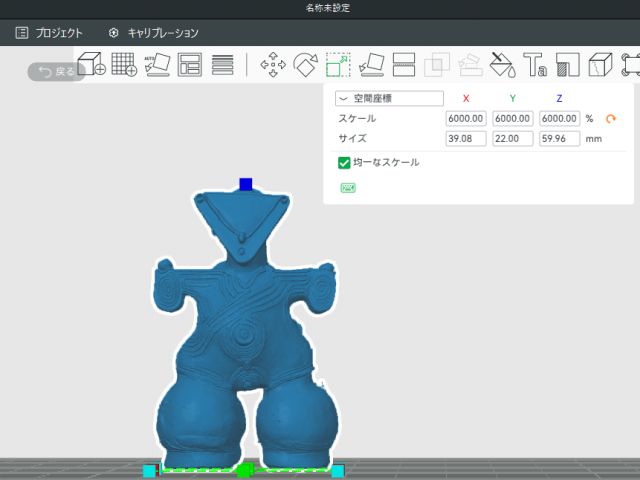Select the Auto orient tool
Viewport: 640px width, 480px height.
coord(157,65)
